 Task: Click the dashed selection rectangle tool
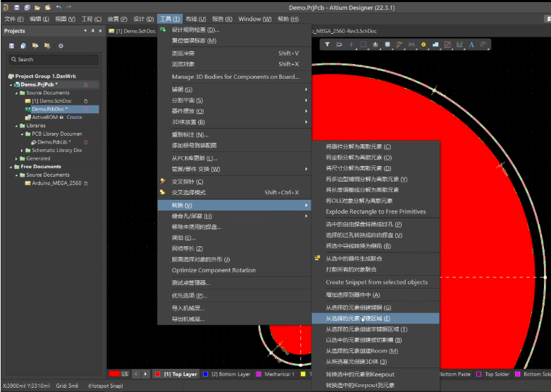click(x=364, y=44)
